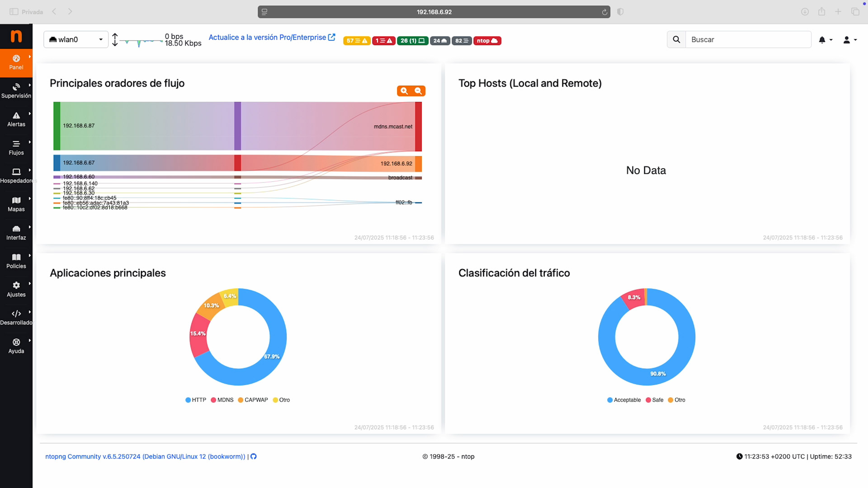Open browser share button
This screenshot has height=488, width=868.
click(821, 12)
